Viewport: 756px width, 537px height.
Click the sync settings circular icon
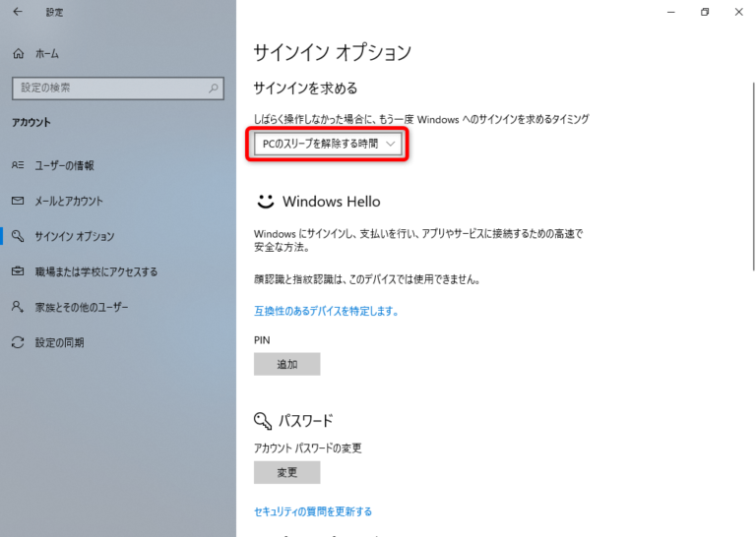pyautogui.click(x=18, y=342)
